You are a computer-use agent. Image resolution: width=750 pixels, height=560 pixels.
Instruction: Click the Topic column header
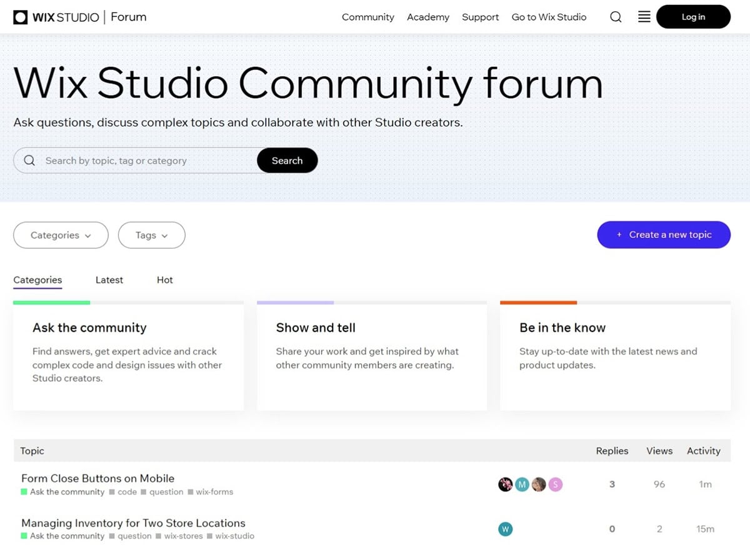click(32, 451)
